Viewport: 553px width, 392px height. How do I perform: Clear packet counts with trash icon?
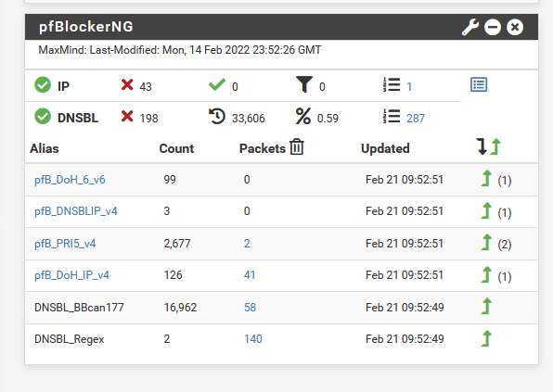(297, 146)
